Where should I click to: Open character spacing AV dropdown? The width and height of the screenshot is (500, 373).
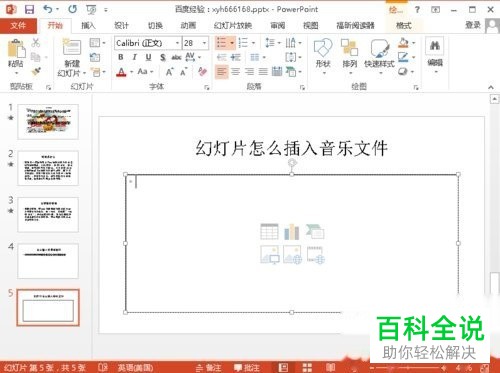click(193, 57)
